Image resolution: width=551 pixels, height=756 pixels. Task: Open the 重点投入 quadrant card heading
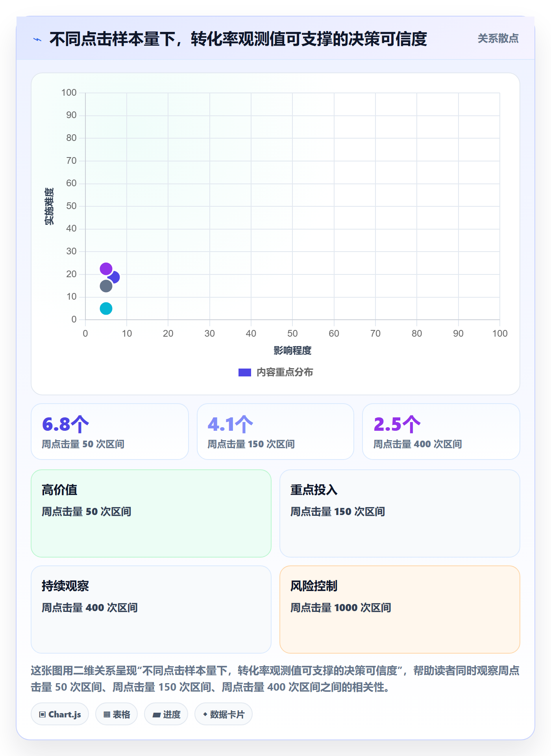[x=314, y=490]
